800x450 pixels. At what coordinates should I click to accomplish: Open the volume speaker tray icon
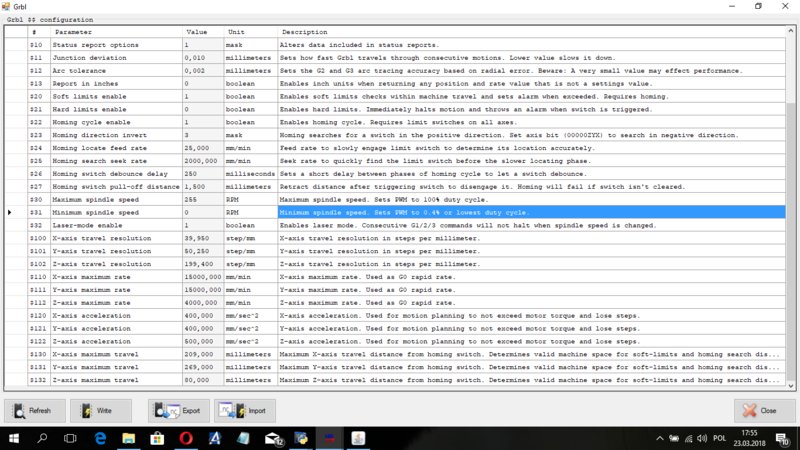pyautogui.click(x=702, y=438)
